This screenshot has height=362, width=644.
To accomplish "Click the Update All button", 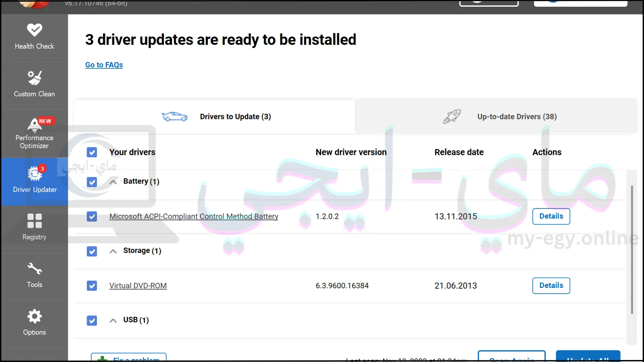I will 588,356.
